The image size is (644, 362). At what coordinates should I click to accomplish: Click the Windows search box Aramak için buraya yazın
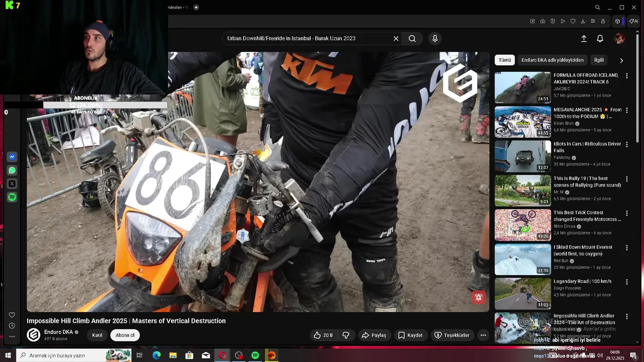pyautogui.click(x=73, y=355)
